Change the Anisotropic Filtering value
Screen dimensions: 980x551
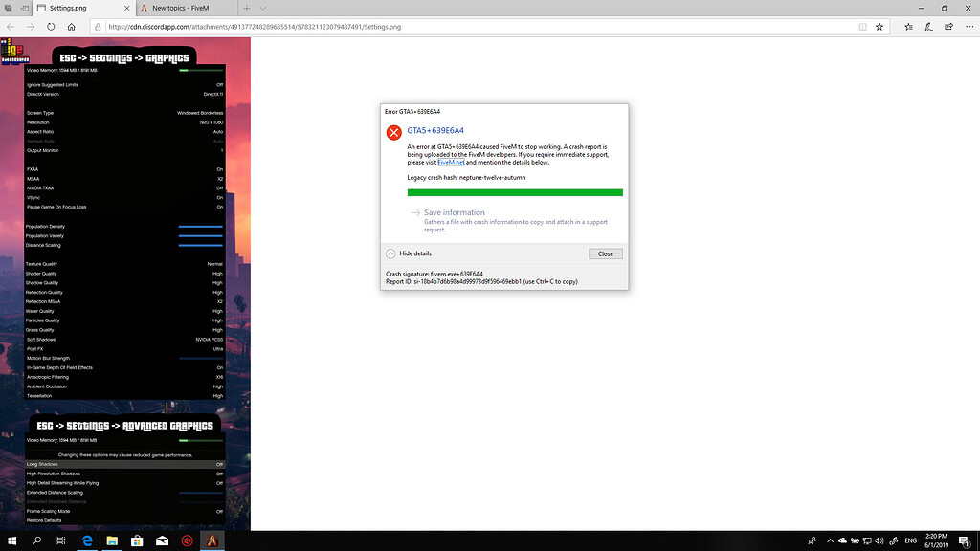point(124,377)
